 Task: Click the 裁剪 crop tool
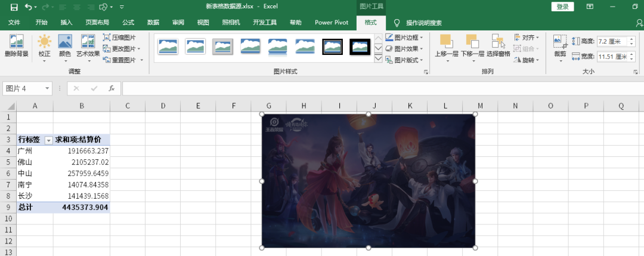[x=560, y=48]
